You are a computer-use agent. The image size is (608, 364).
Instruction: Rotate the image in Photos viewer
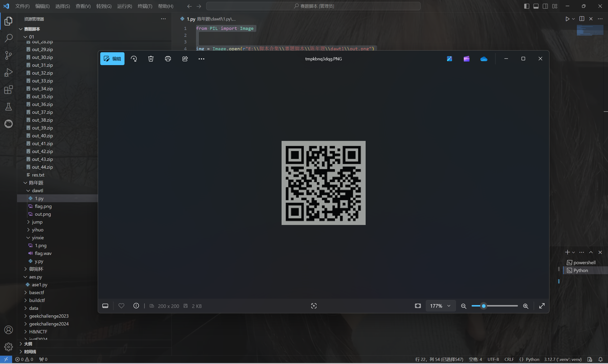(134, 59)
